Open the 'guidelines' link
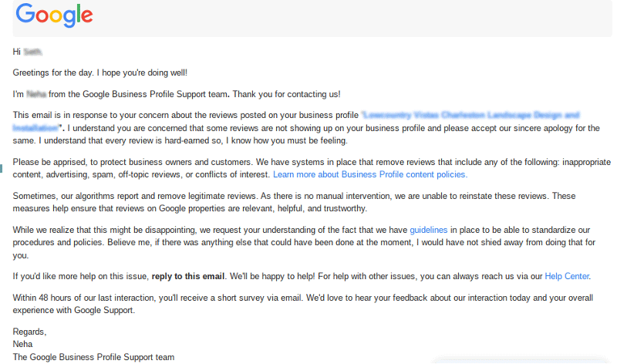 coord(429,230)
